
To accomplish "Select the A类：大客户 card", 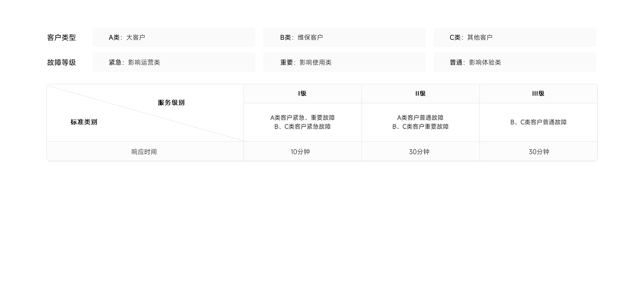I will point(173,37).
